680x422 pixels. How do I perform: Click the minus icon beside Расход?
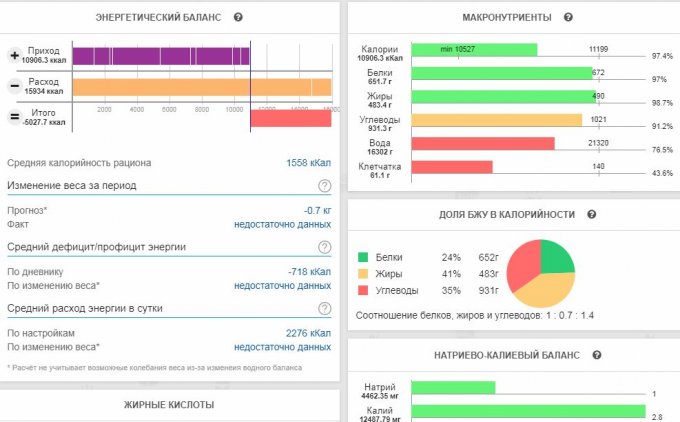[15, 86]
